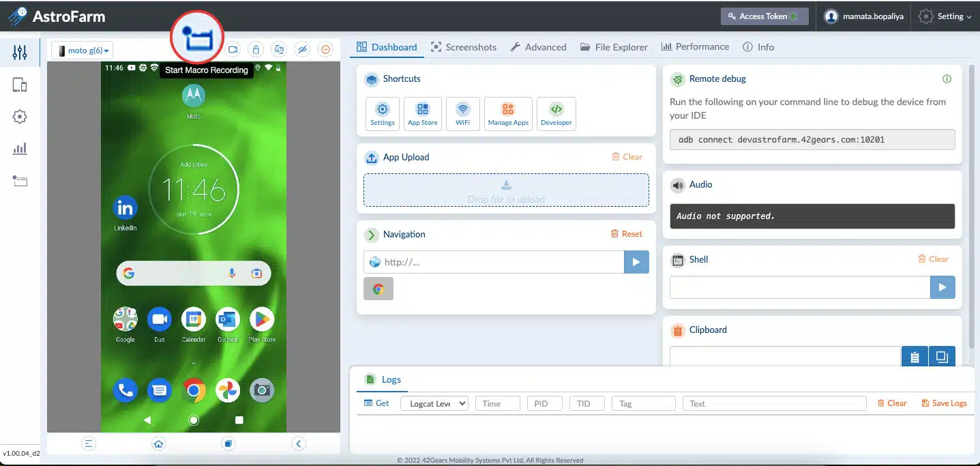The image size is (980, 466).
Task: Launch Chrome browser button under Navigation
Action: point(378,289)
